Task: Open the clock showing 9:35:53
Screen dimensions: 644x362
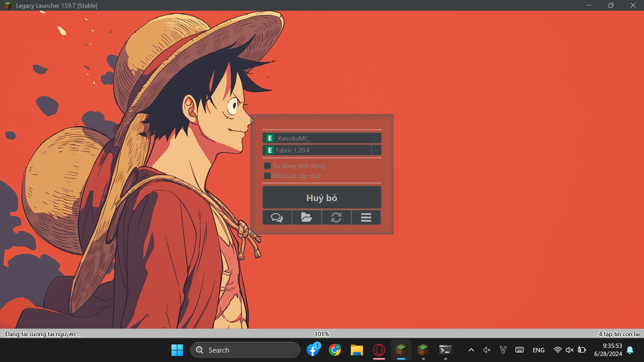Action: (608, 350)
